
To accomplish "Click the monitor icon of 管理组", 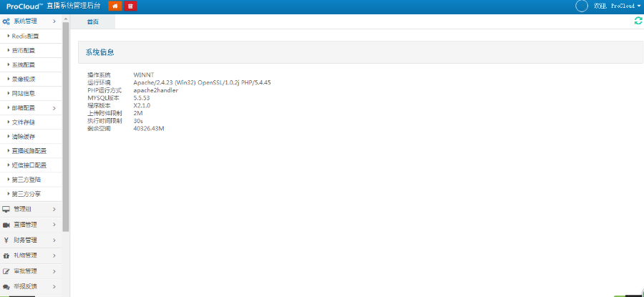I will pyautogui.click(x=6, y=209).
